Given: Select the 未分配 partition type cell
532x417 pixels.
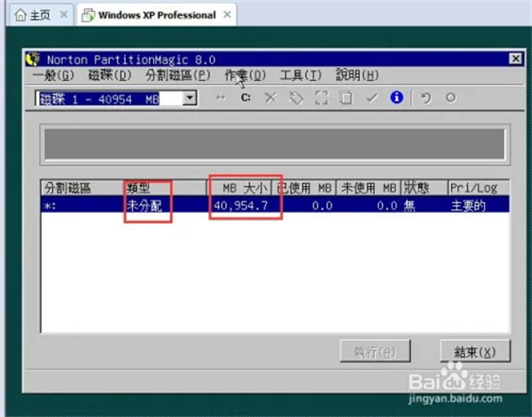Looking at the screenshot, I should coord(145,206).
